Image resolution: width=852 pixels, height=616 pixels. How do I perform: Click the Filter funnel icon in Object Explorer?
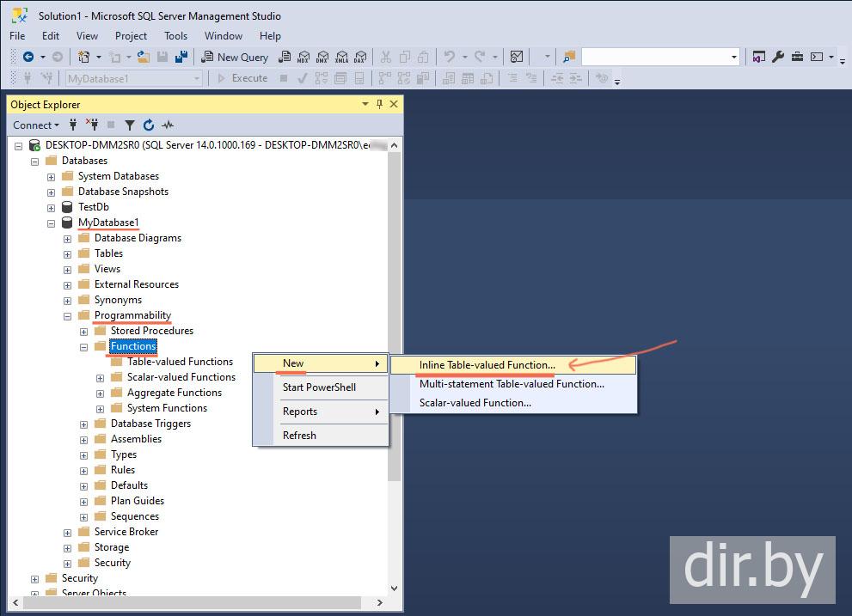pos(130,125)
